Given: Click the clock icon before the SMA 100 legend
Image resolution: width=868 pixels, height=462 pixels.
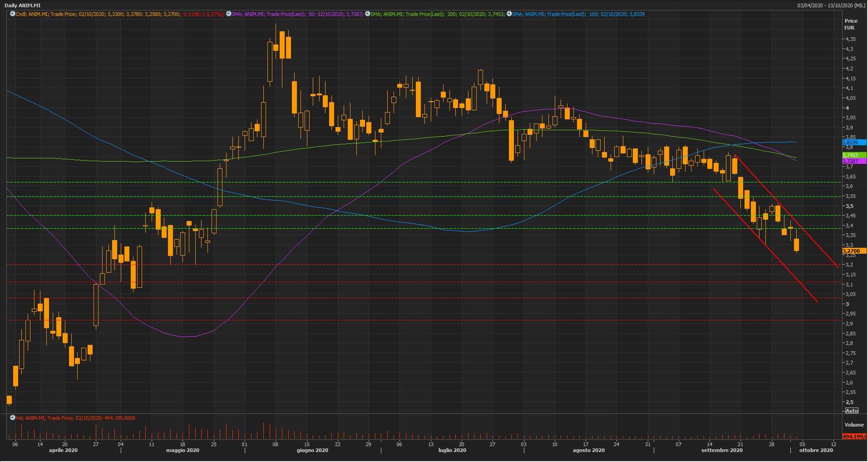Looking at the screenshot, I should pos(509,14).
